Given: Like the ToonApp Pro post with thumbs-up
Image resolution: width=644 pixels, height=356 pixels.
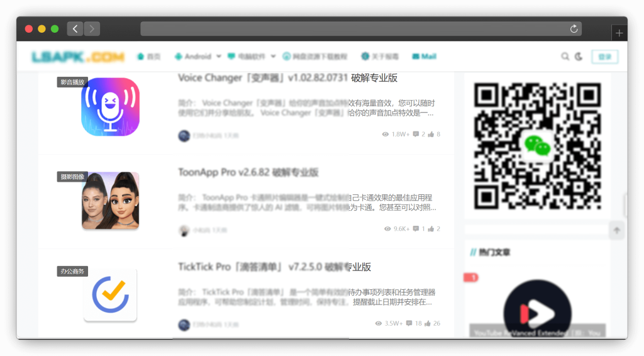Looking at the screenshot, I should point(431,229).
